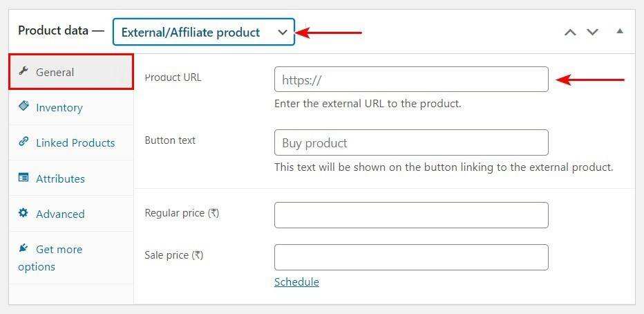Click the Attributes table icon
This screenshot has width=644, height=314.
click(x=24, y=178)
